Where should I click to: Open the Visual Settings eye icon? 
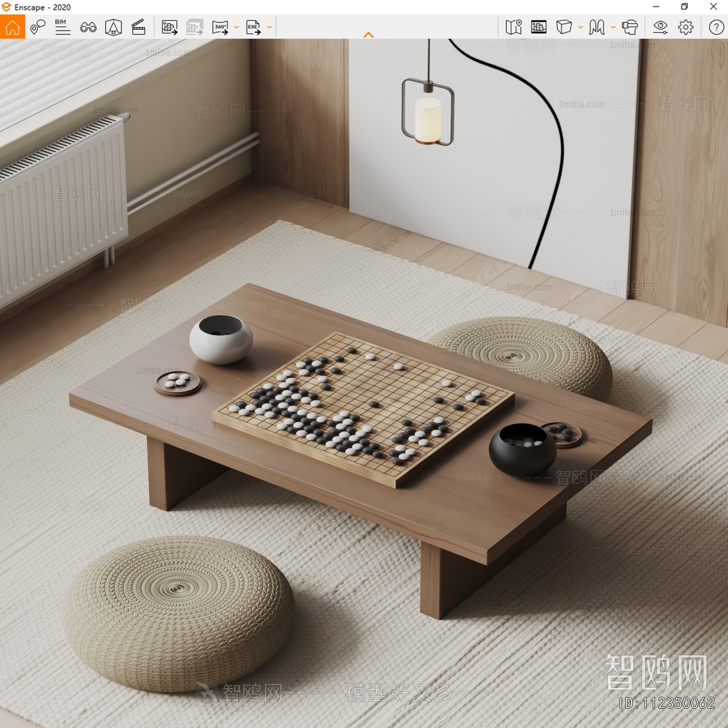[x=660, y=27]
